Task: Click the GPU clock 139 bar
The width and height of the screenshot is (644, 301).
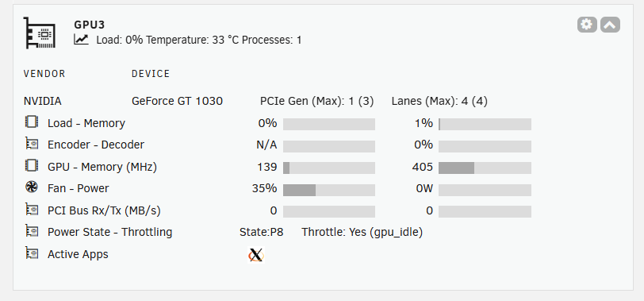Action: point(329,168)
